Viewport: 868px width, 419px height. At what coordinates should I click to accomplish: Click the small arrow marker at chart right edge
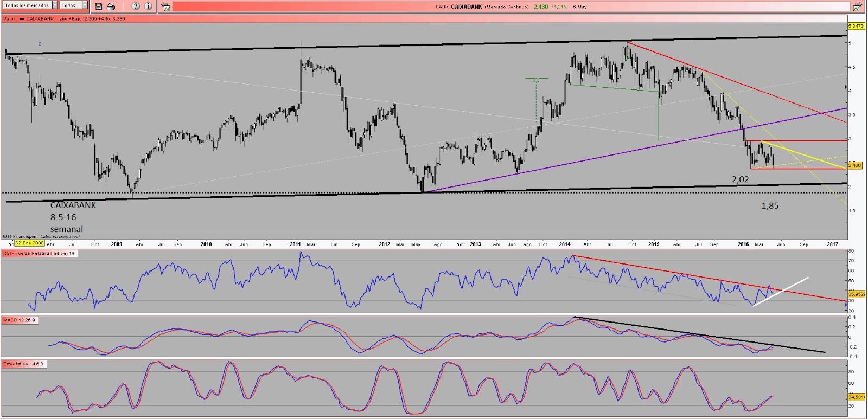click(845, 87)
